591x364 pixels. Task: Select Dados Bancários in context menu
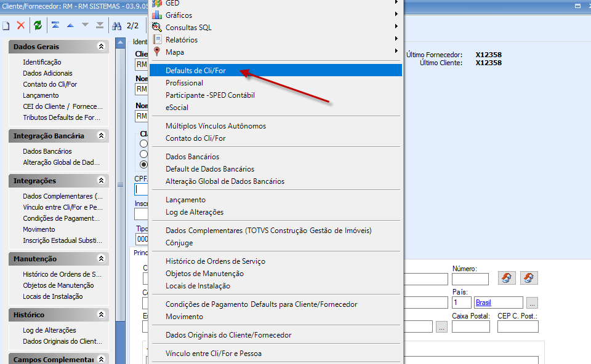click(276, 157)
